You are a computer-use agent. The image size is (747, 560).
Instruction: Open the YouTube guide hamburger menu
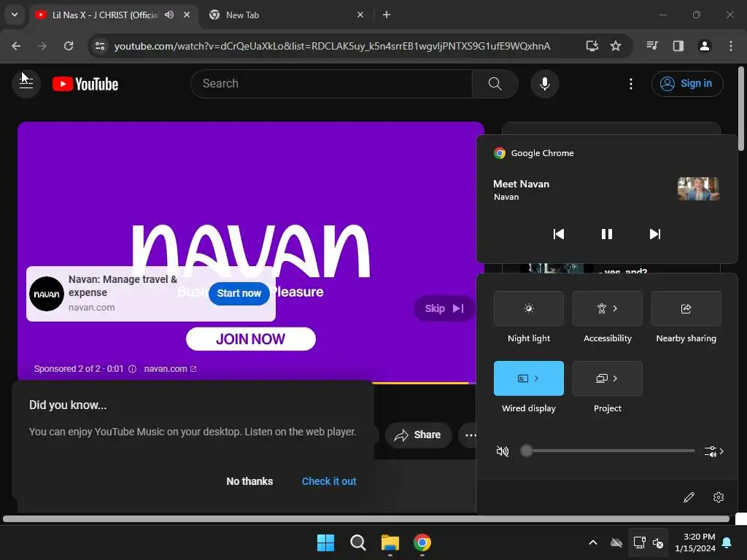tap(26, 84)
